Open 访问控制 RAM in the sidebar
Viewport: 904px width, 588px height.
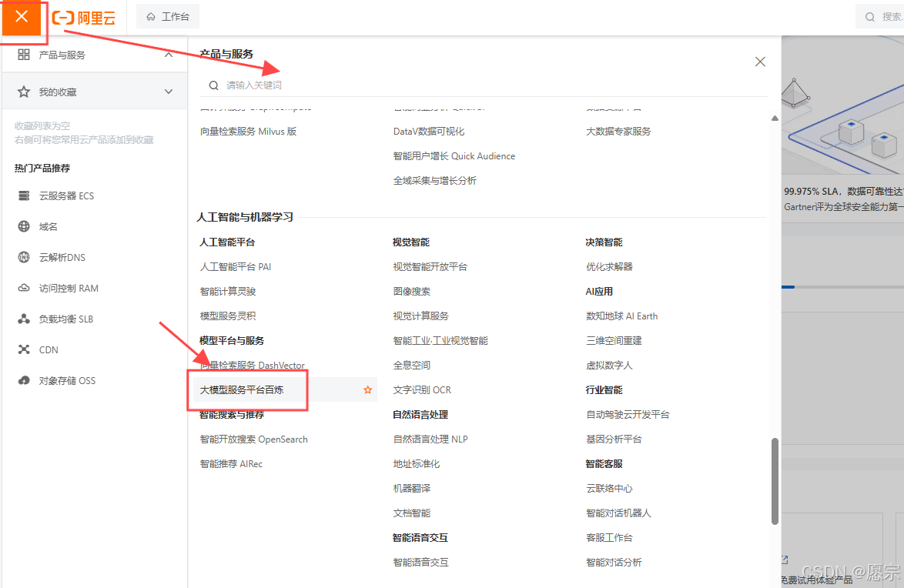(69, 289)
